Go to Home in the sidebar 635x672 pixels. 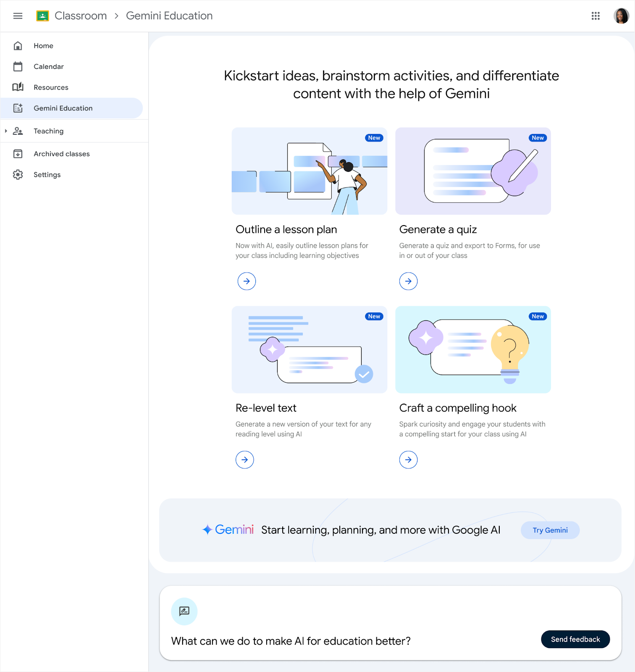(43, 46)
